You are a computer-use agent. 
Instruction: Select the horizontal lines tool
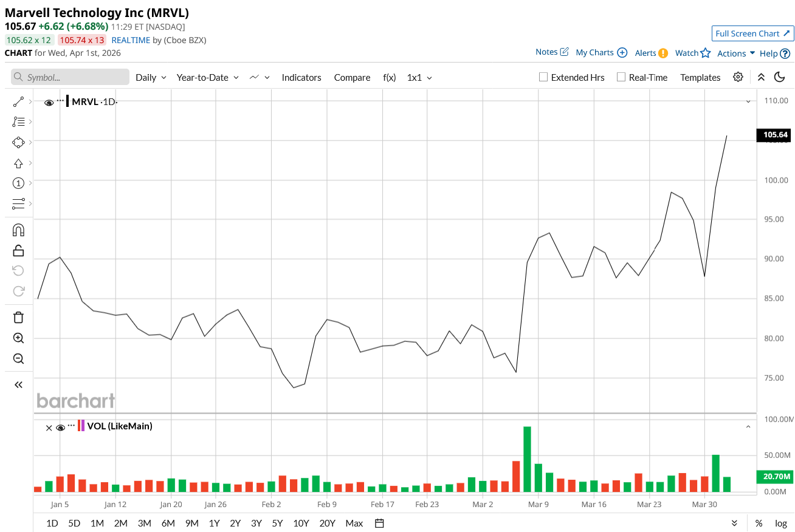18,203
